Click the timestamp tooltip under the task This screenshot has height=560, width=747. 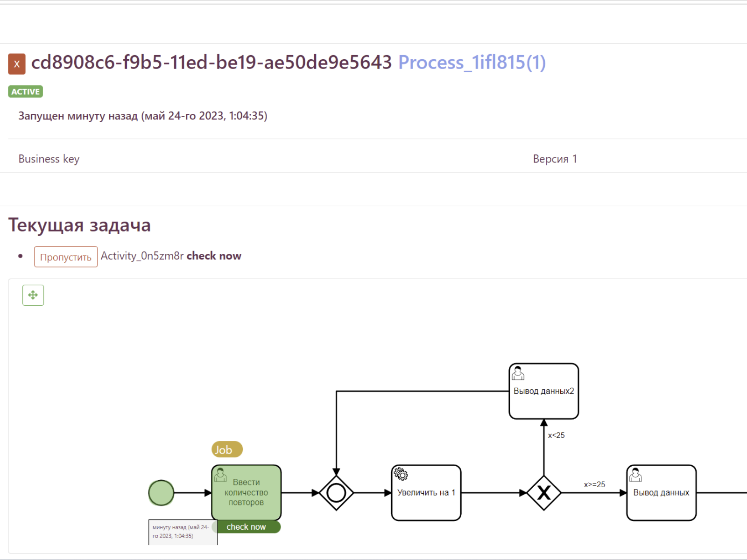point(183,532)
